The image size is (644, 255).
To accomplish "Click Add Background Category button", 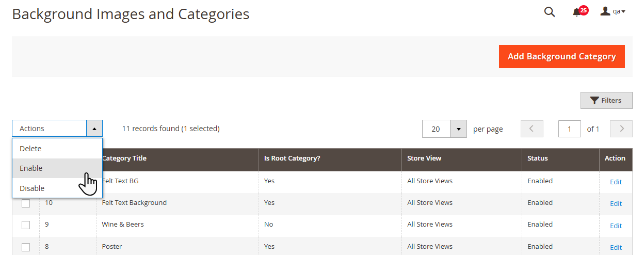I will (561, 56).
